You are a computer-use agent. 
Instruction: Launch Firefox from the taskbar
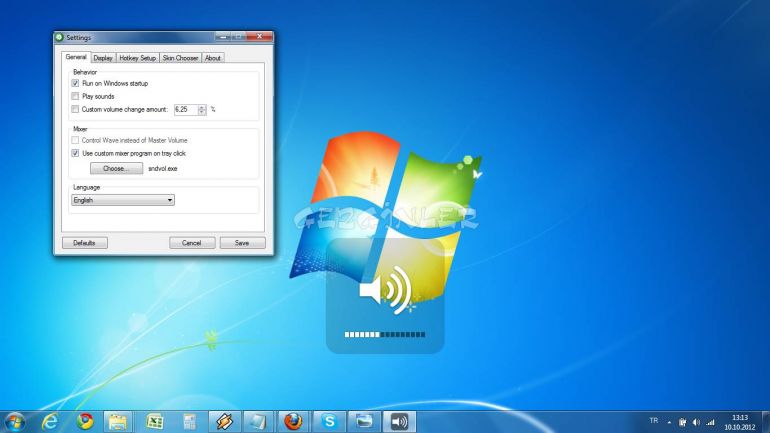pyautogui.click(x=293, y=422)
